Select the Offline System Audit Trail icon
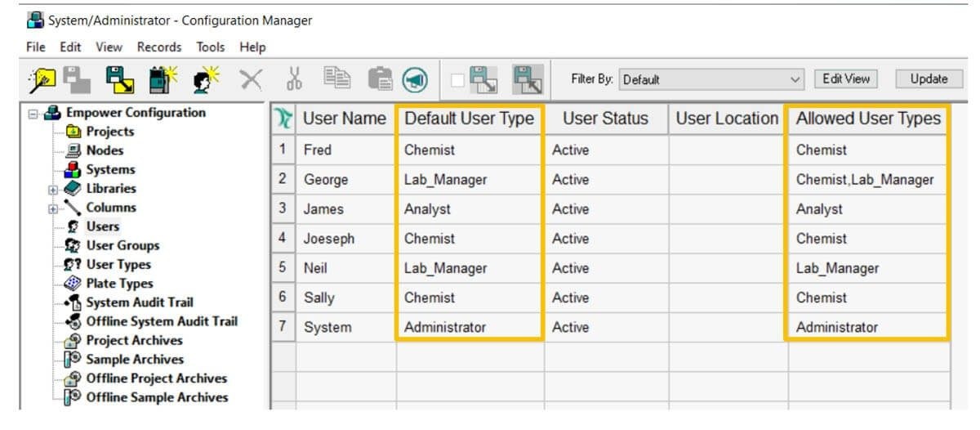 tap(72, 321)
